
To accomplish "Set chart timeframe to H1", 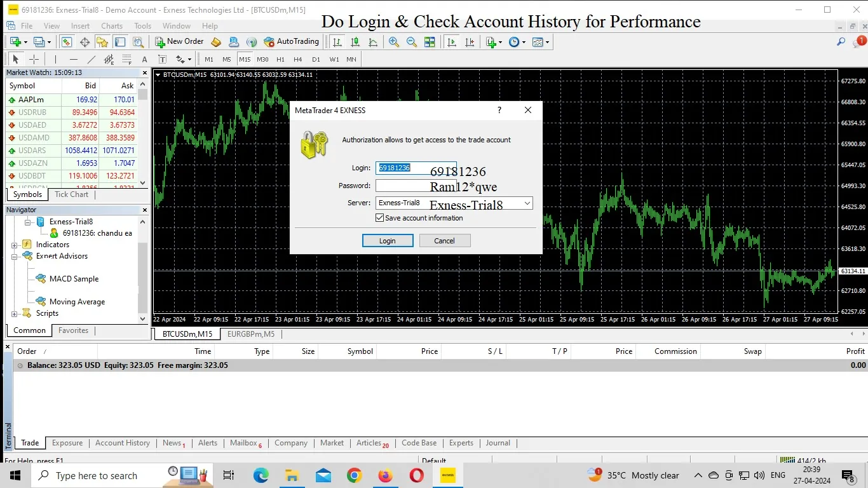I will pos(280,59).
